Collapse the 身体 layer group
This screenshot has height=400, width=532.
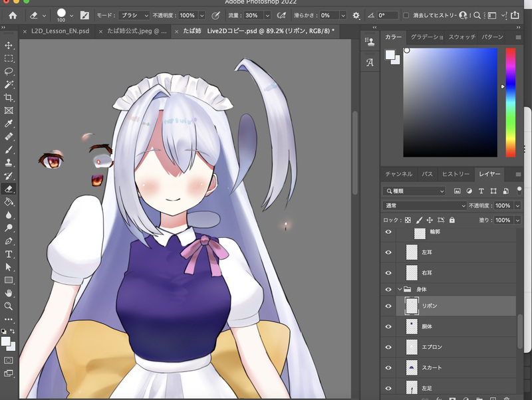click(399, 289)
